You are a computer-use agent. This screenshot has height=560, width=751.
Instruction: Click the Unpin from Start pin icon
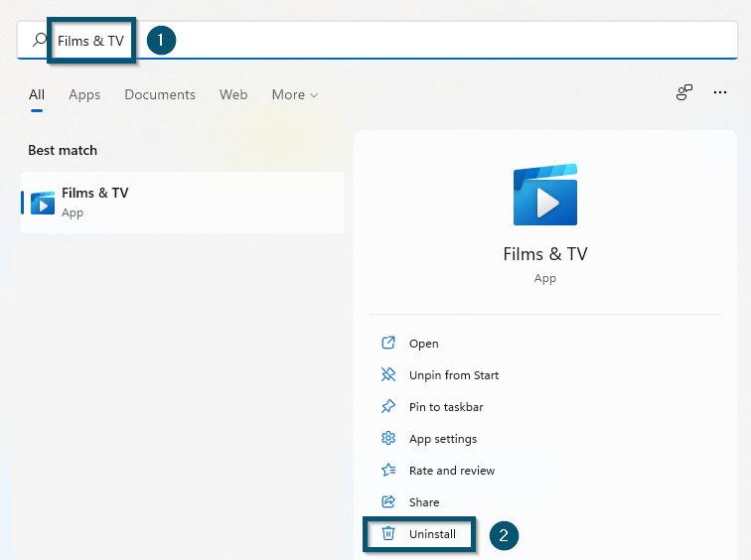pos(388,374)
